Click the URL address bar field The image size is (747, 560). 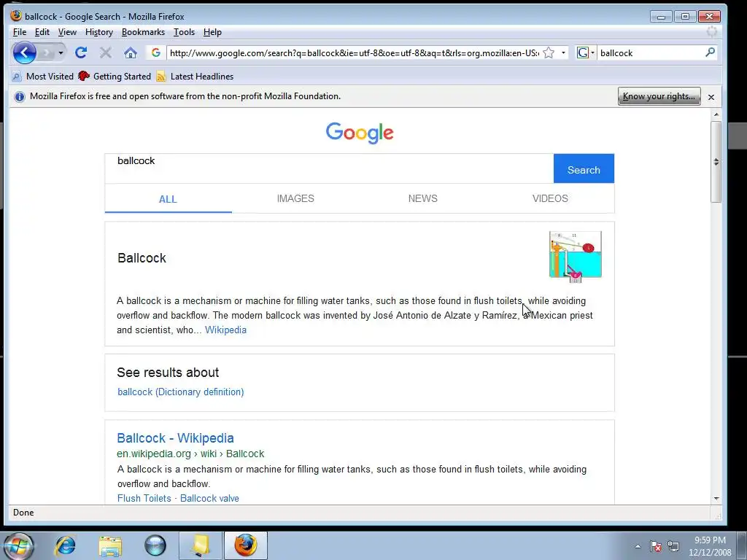pos(355,52)
